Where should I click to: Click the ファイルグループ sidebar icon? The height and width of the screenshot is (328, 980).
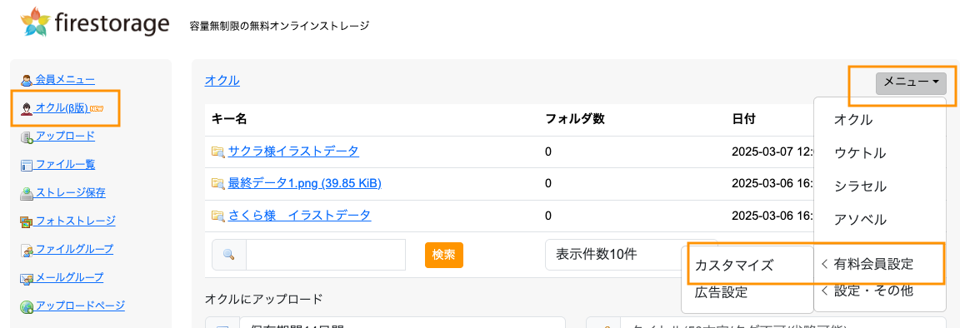(27, 250)
